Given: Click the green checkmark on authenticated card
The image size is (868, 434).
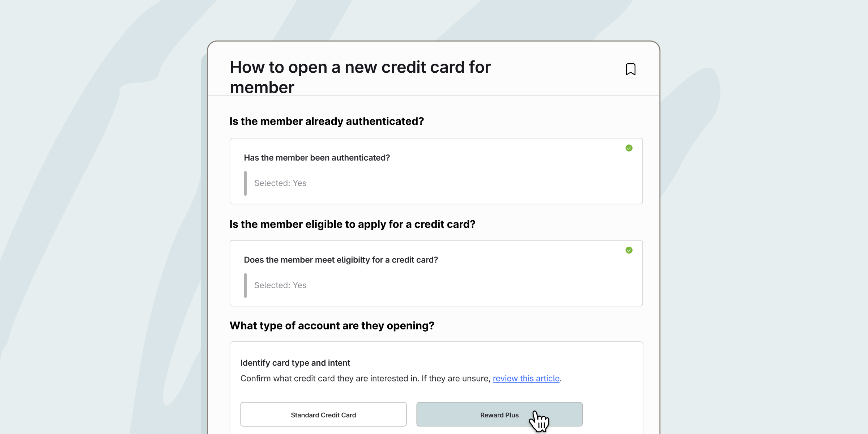Looking at the screenshot, I should pyautogui.click(x=629, y=148).
